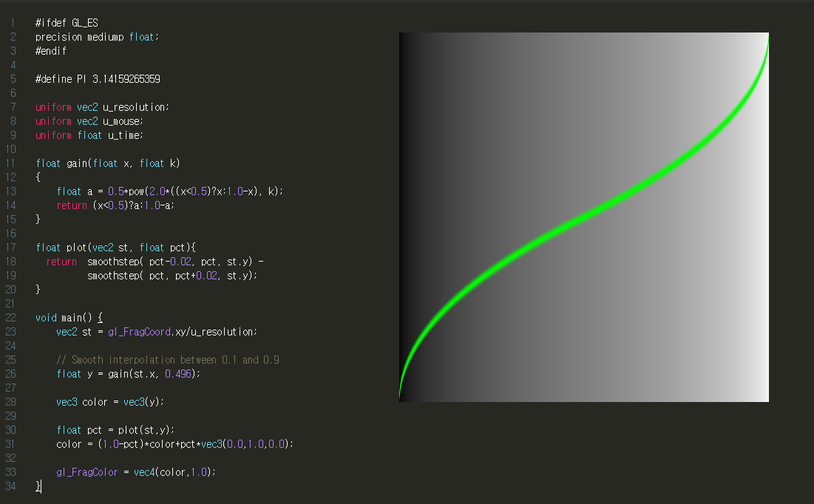
Task: Click 'float pct = plot(st,y);' line
Action: pos(115,430)
